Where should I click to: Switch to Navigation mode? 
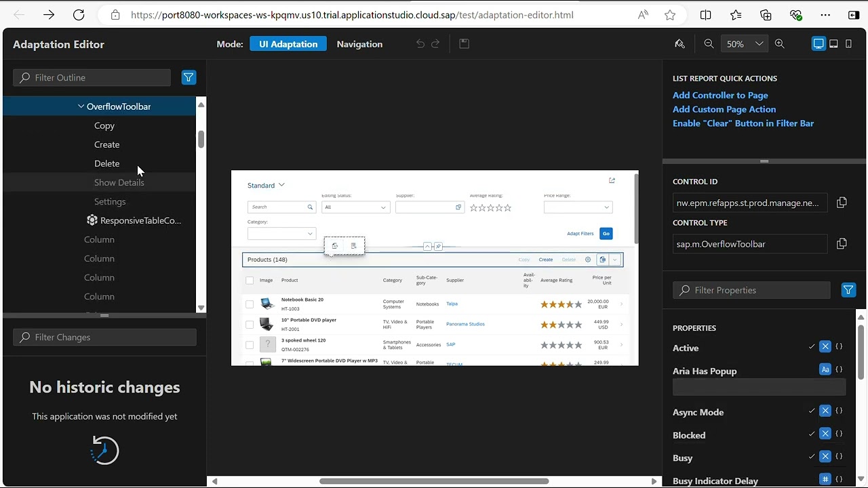point(359,44)
